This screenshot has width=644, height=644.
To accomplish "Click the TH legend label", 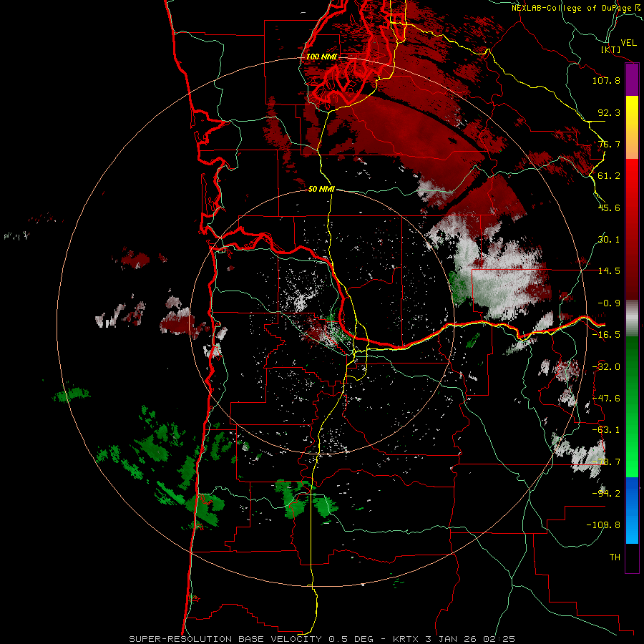I will [615, 557].
